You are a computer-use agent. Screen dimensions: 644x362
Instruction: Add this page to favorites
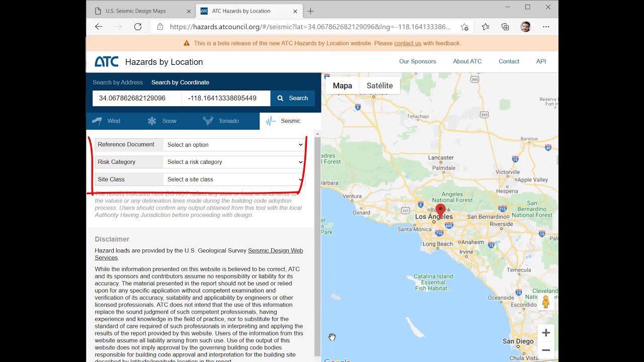point(464,27)
